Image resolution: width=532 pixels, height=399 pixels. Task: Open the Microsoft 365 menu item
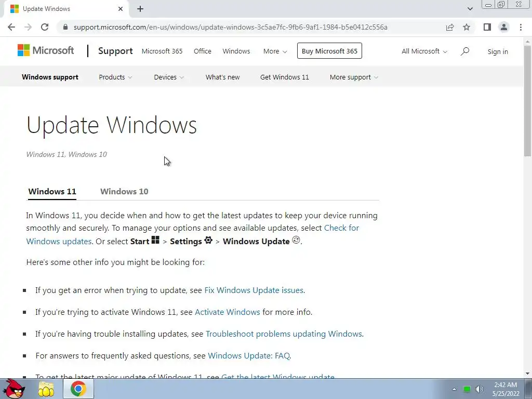point(162,51)
